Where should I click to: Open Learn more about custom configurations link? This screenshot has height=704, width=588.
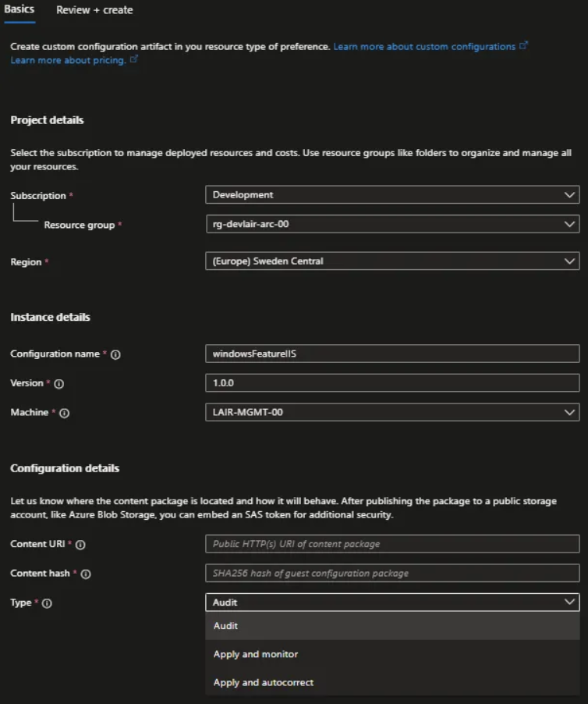click(424, 47)
